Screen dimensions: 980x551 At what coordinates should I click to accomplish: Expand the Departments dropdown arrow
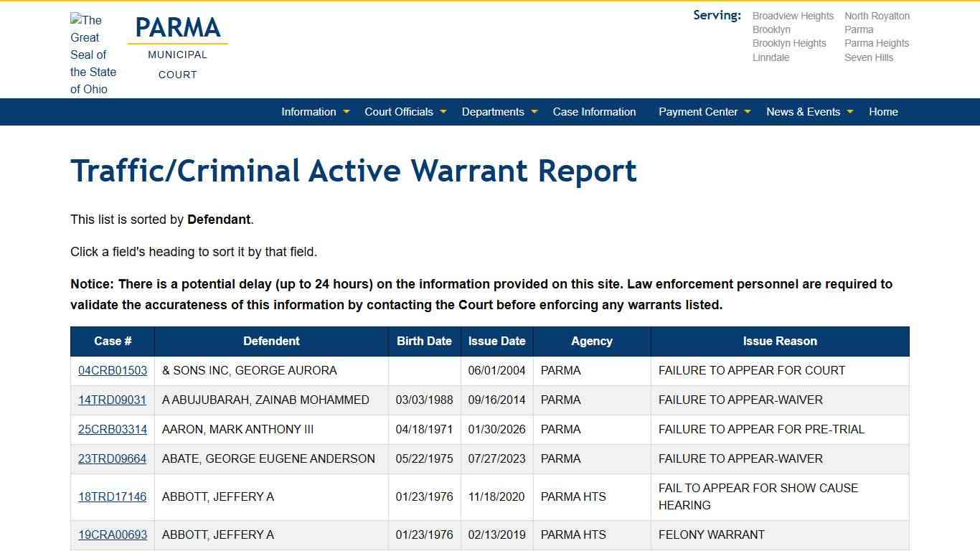(x=534, y=112)
